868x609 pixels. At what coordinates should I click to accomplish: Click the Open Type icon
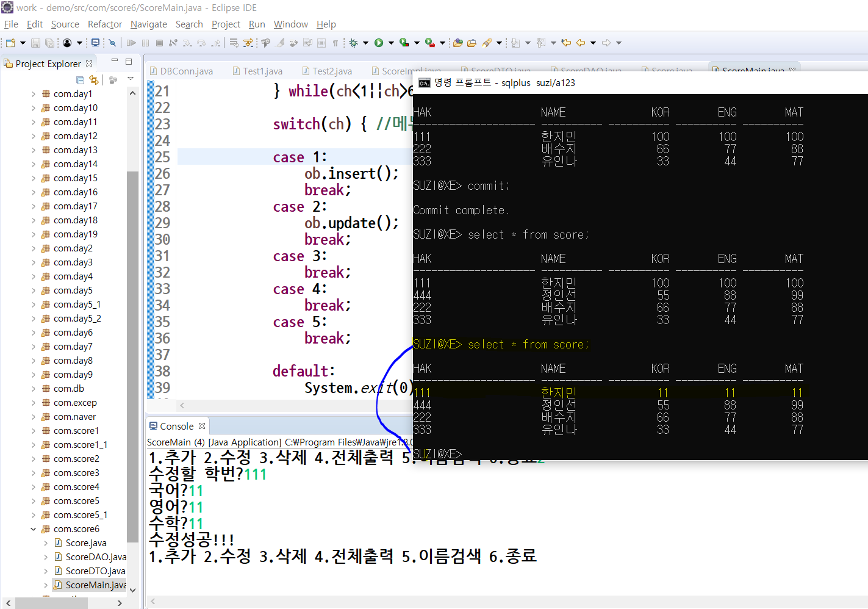coord(458,43)
